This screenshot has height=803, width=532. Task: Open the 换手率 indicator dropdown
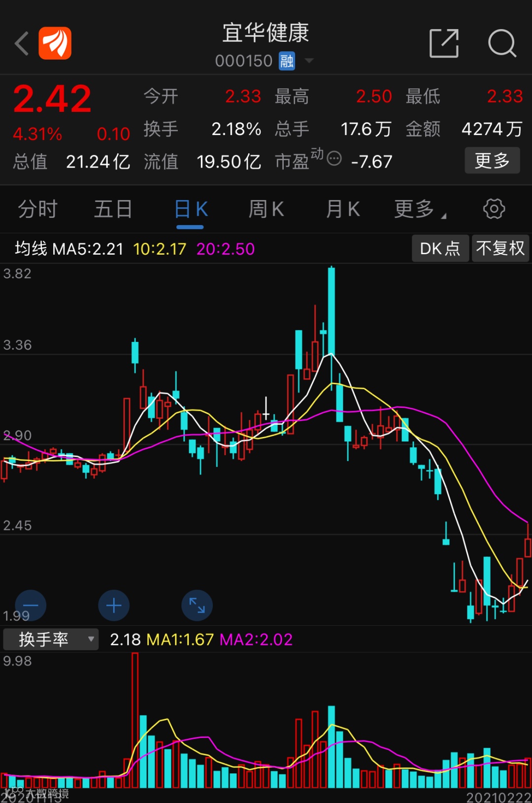51,639
